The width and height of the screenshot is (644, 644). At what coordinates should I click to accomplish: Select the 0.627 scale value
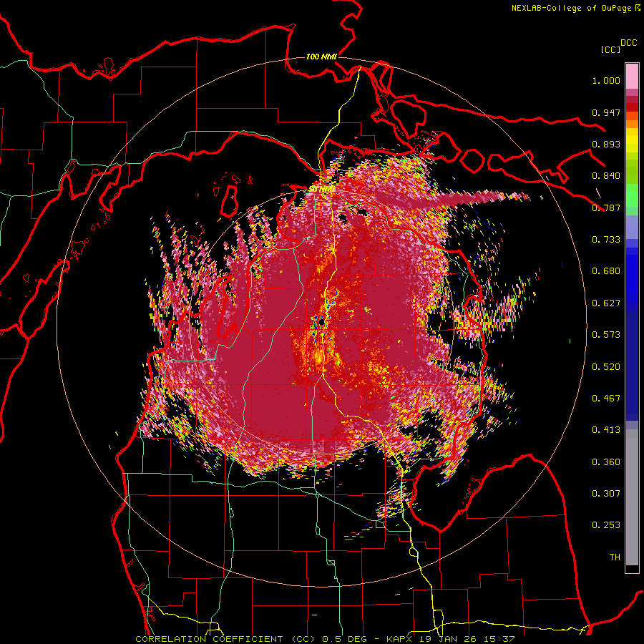tap(606, 303)
